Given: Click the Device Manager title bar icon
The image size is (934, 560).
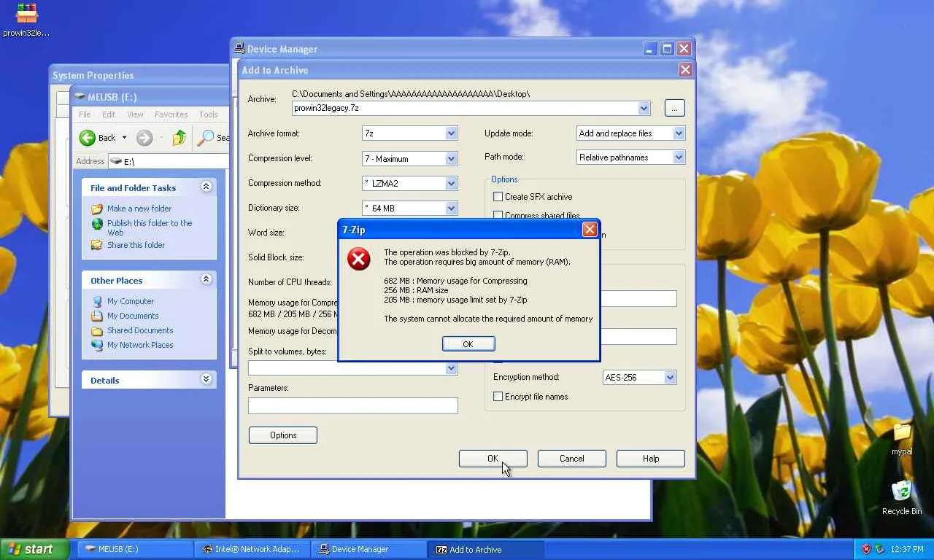Looking at the screenshot, I should tap(239, 49).
